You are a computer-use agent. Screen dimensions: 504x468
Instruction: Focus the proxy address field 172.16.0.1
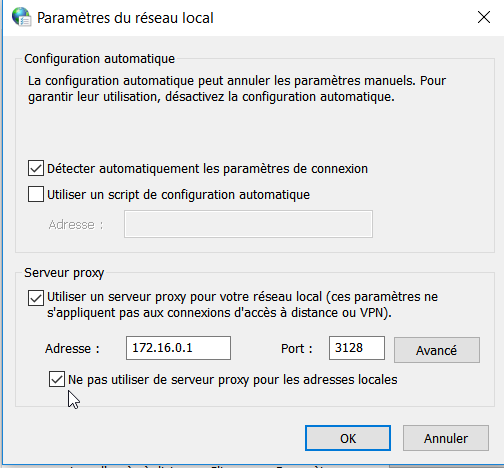178,348
